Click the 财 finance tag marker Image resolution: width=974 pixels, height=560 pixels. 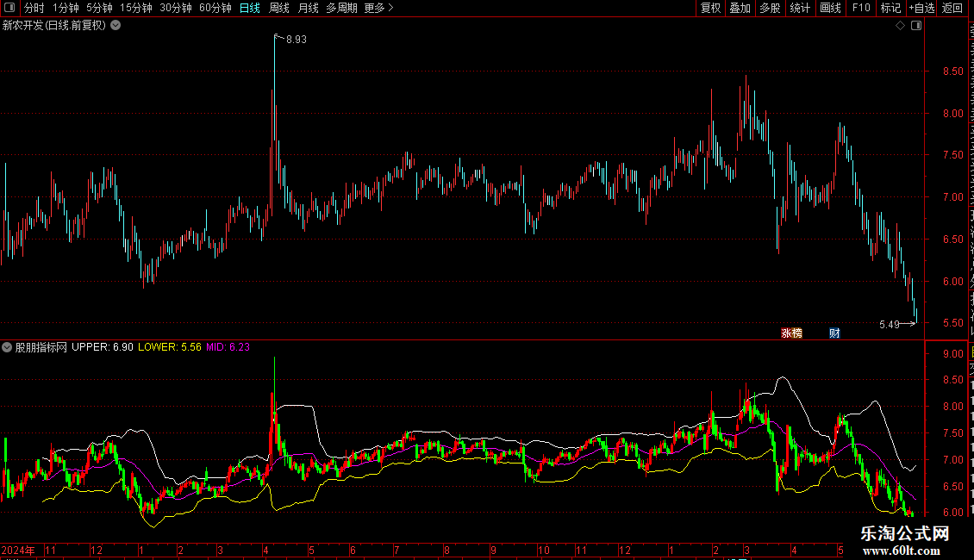[x=834, y=333]
